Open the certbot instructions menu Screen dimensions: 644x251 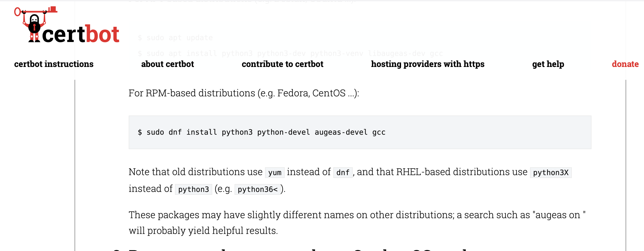(54, 64)
